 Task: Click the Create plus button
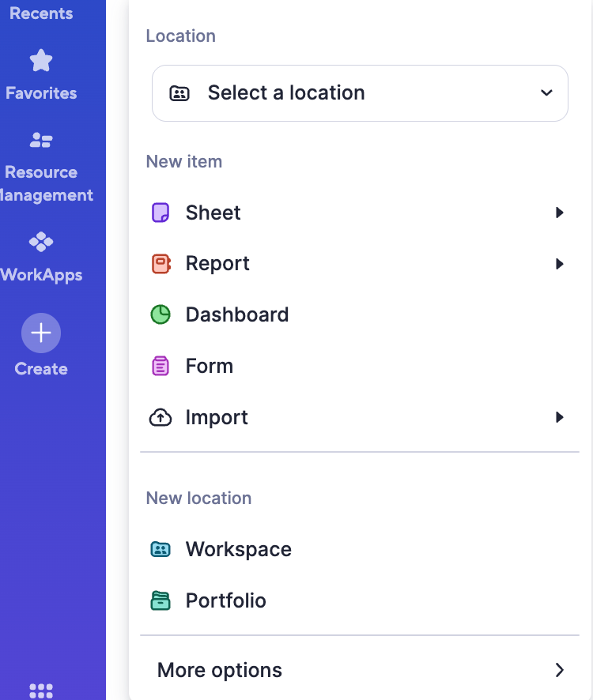[41, 333]
